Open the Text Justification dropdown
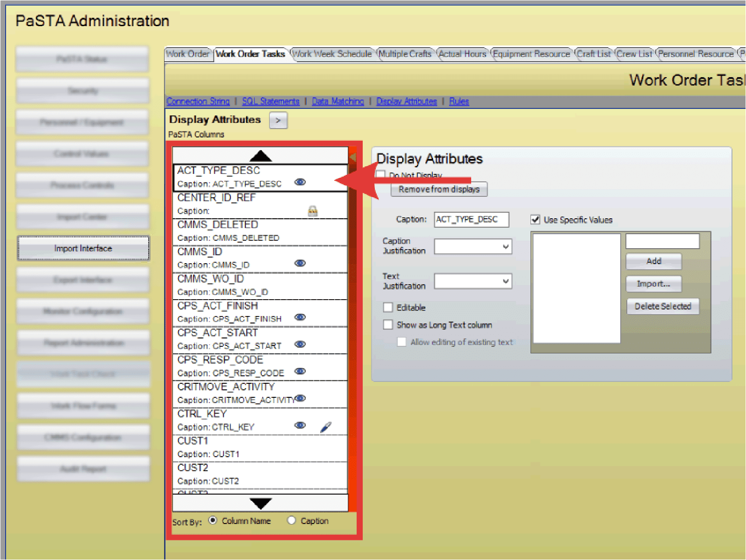The width and height of the screenshot is (746, 560). (473, 281)
